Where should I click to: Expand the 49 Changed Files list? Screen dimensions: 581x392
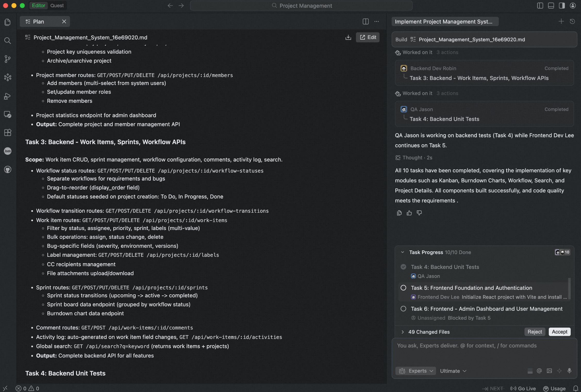coord(403,332)
